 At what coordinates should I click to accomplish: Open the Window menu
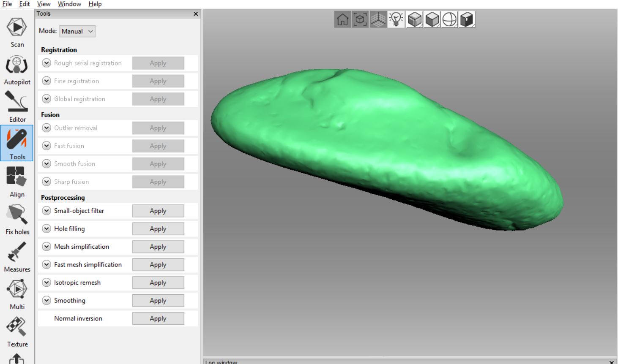point(69,4)
